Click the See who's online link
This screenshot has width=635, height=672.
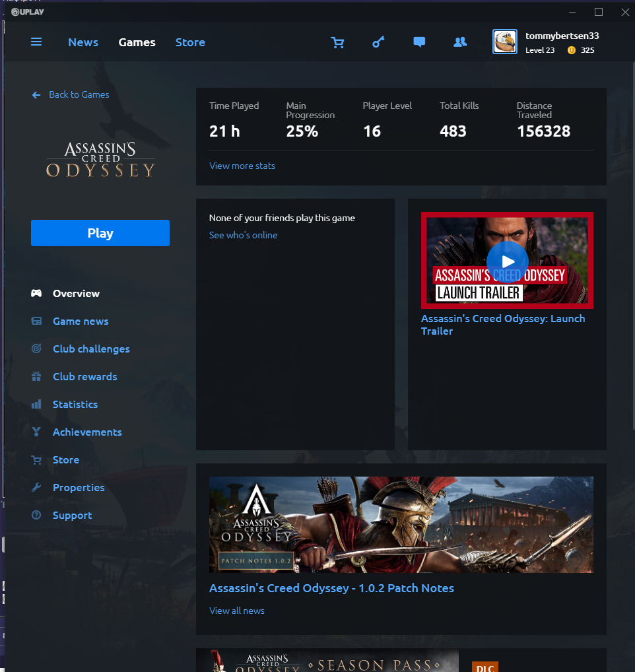click(x=243, y=235)
